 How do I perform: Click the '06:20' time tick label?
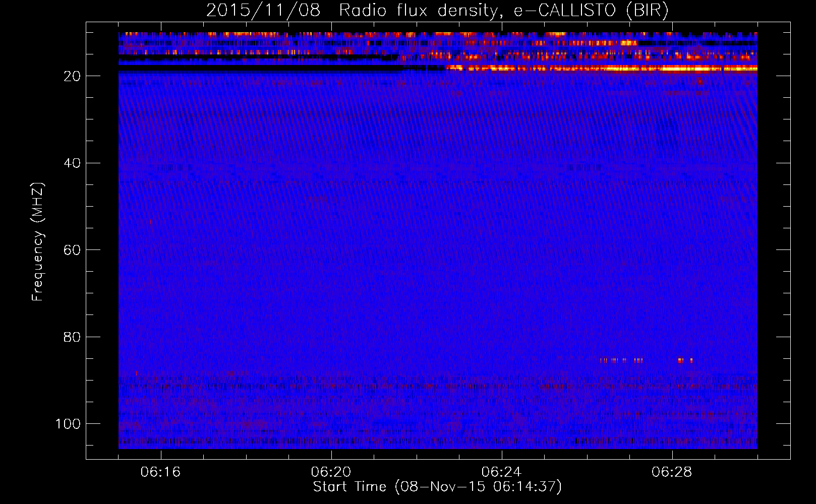331,472
